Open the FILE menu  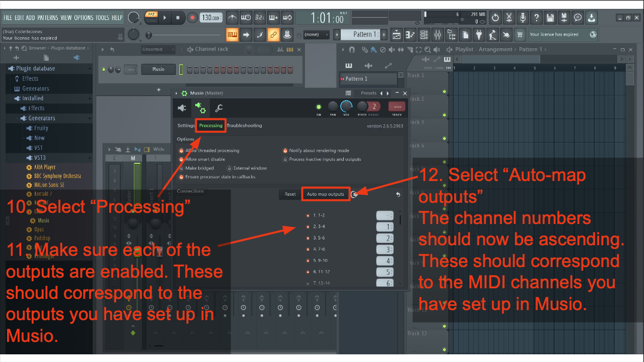(x=8, y=18)
